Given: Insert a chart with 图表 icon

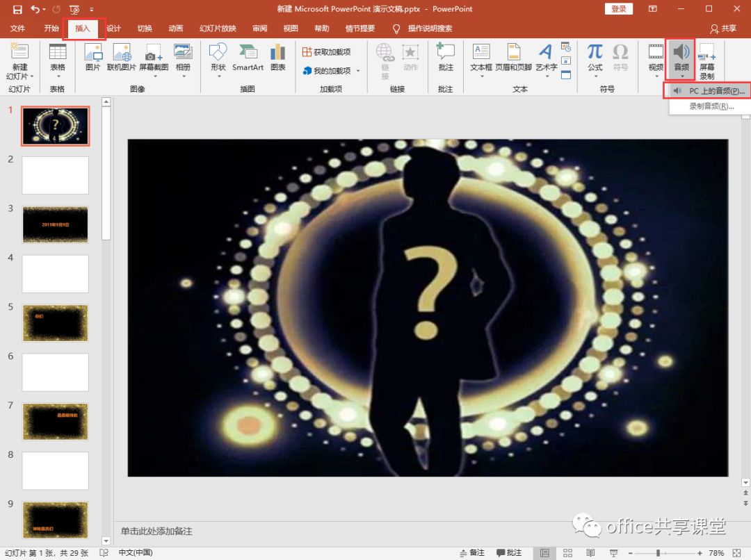Looking at the screenshot, I should [x=277, y=51].
